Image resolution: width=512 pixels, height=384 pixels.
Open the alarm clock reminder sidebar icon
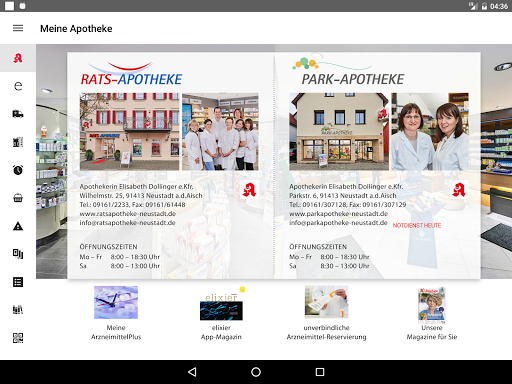click(x=18, y=170)
